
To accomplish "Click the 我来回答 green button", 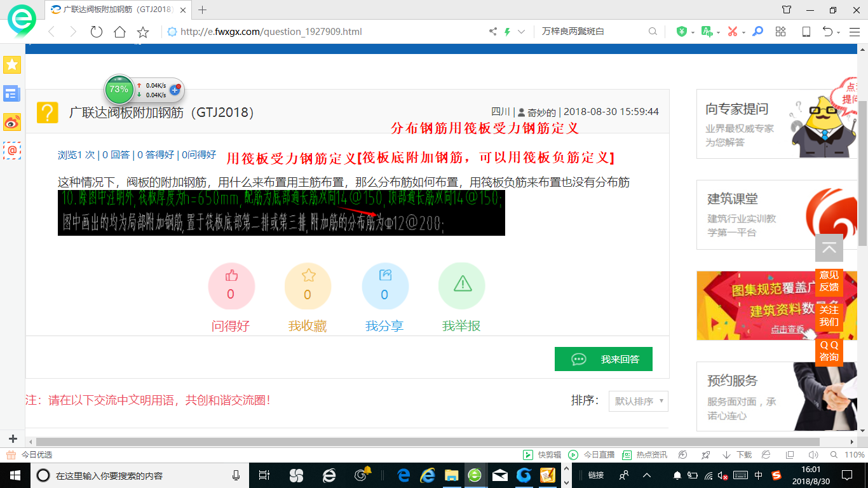I will pyautogui.click(x=604, y=359).
